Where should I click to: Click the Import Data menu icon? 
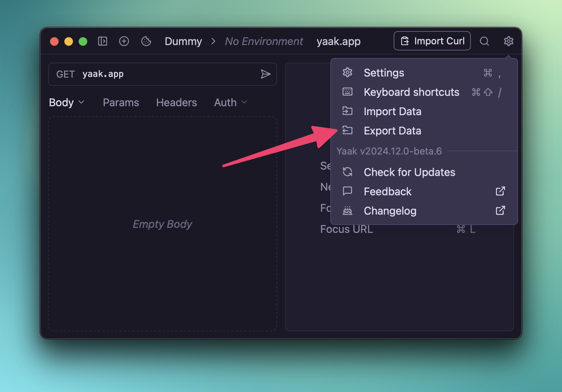click(347, 111)
